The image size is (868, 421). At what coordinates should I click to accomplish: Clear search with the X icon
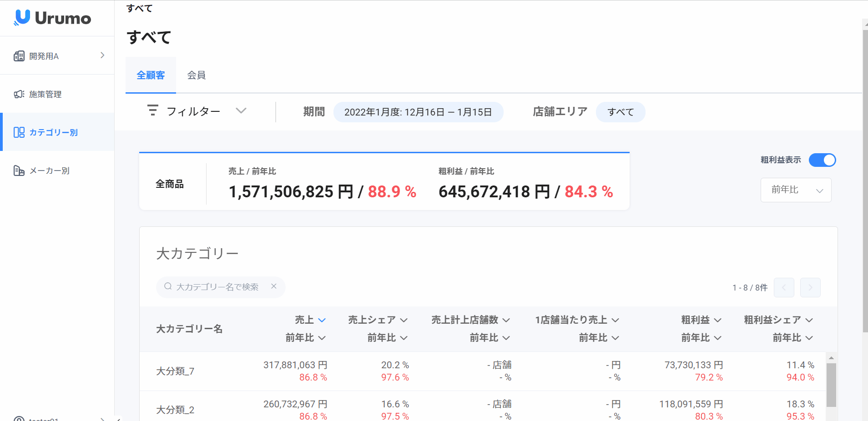click(274, 286)
